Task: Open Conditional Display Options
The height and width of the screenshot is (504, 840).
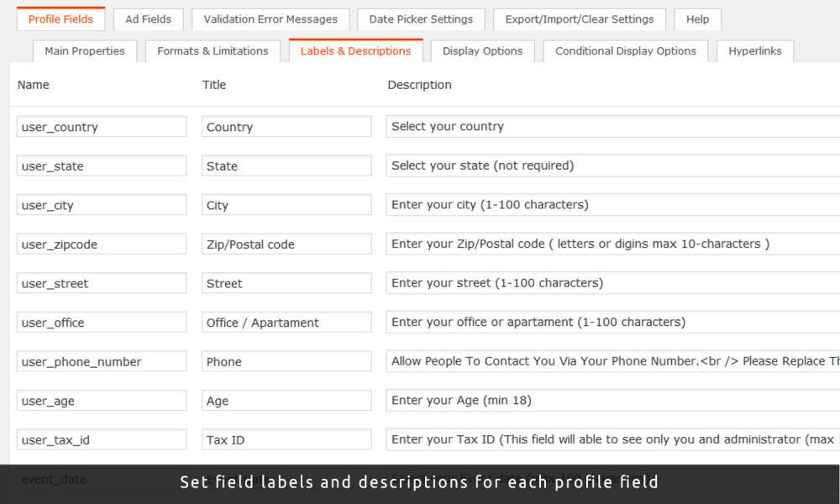Action: point(625,50)
